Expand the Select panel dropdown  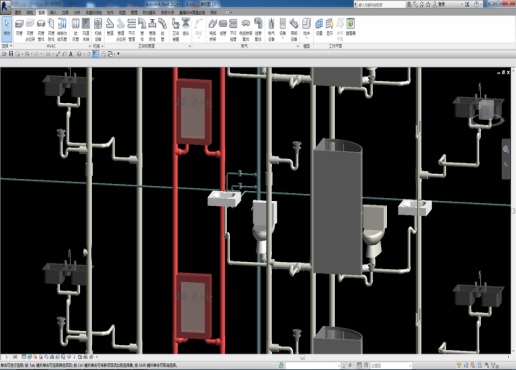coord(7,46)
